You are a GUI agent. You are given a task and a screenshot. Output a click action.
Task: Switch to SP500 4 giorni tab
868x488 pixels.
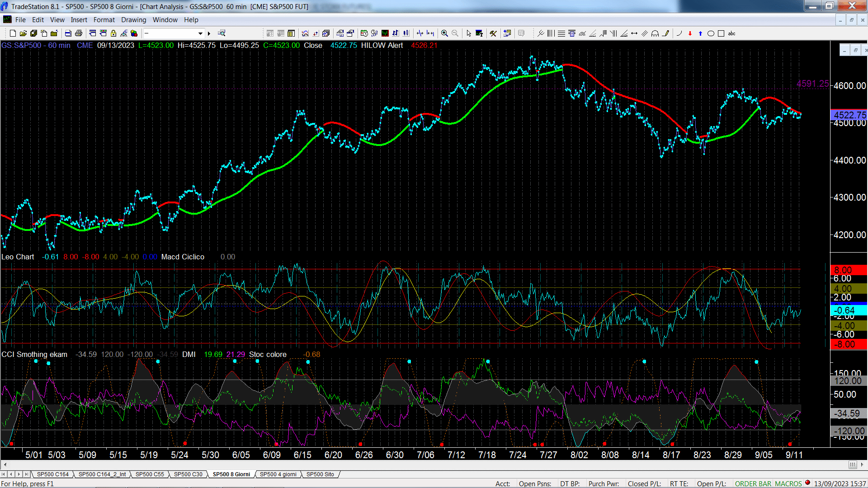[x=278, y=474]
